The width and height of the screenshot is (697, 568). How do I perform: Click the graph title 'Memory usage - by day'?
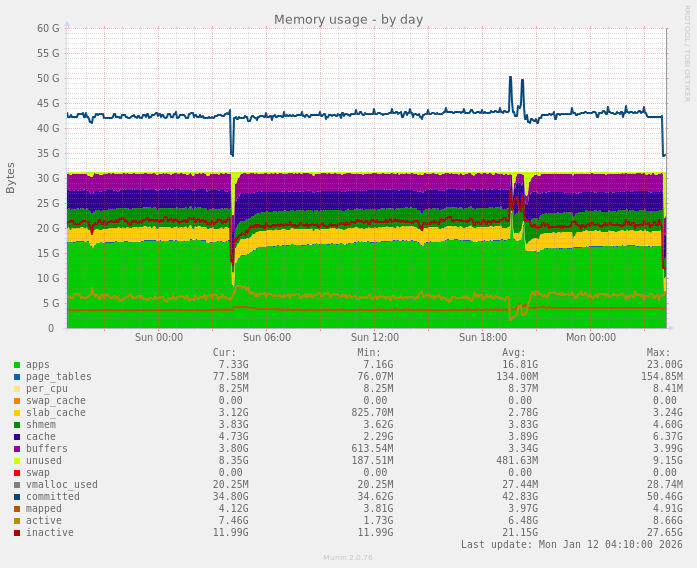(348, 20)
